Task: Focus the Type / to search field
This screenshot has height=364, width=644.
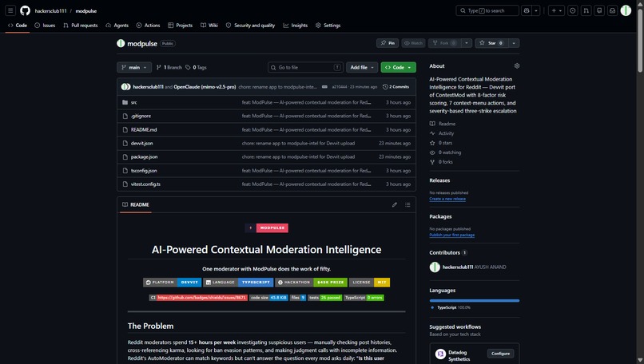Action: (487, 10)
